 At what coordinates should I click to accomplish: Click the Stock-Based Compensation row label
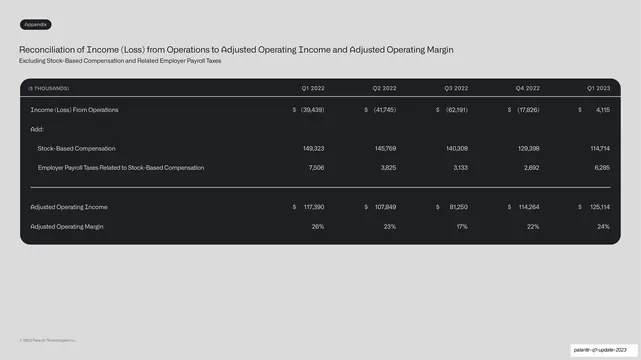(76, 149)
